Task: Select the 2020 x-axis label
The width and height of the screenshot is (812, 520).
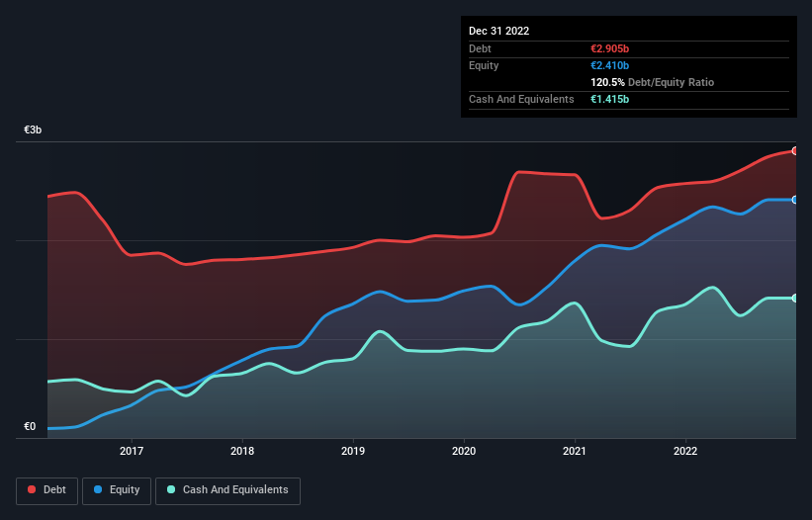Action: [464, 451]
